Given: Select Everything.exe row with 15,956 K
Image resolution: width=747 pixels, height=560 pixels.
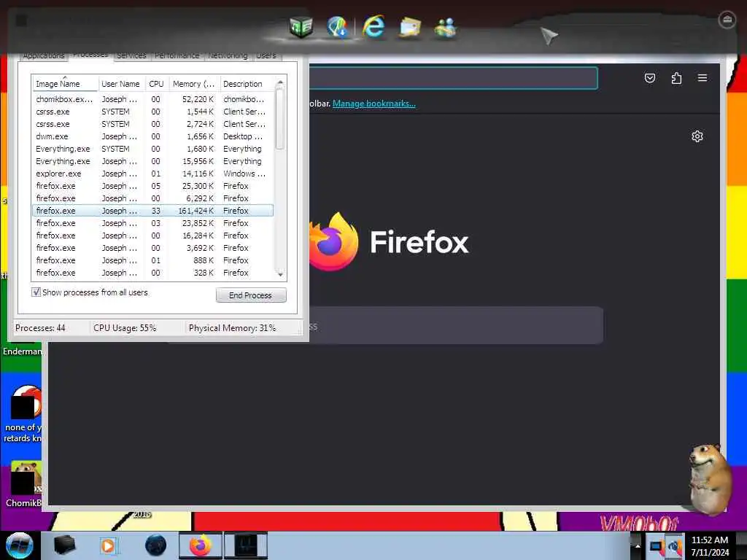Looking at the screenshot, I should click(152, 161).
